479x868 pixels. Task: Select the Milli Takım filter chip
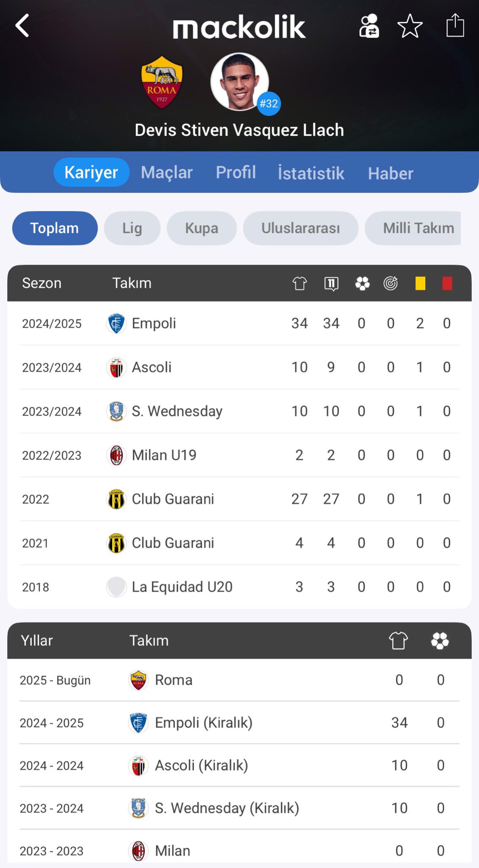click(418, 228)
